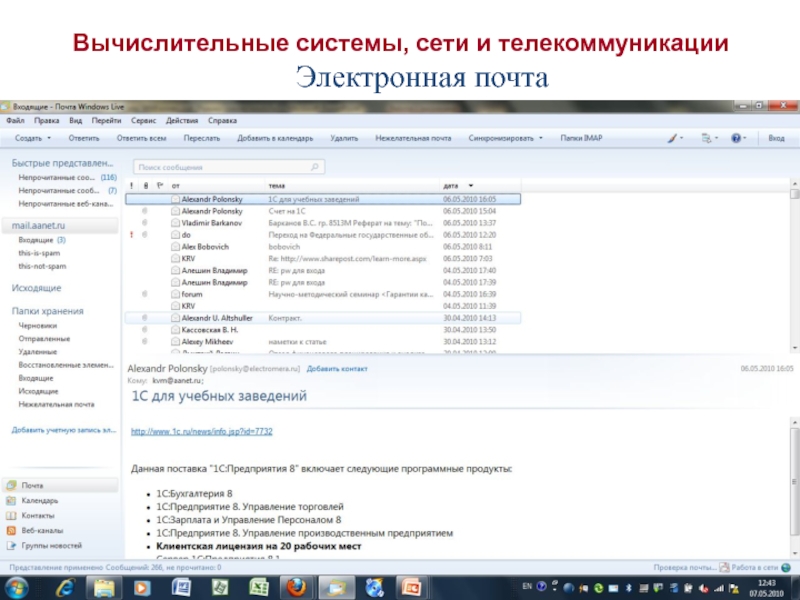The image size is (800, 600).
Task: Open the Contacts (Контакты) section icon
Action: (12, 515)
